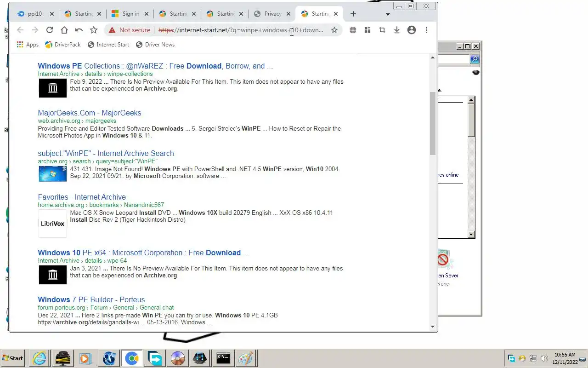Click archive thumbnail of winpe-collections result

[x=52, y=88]
